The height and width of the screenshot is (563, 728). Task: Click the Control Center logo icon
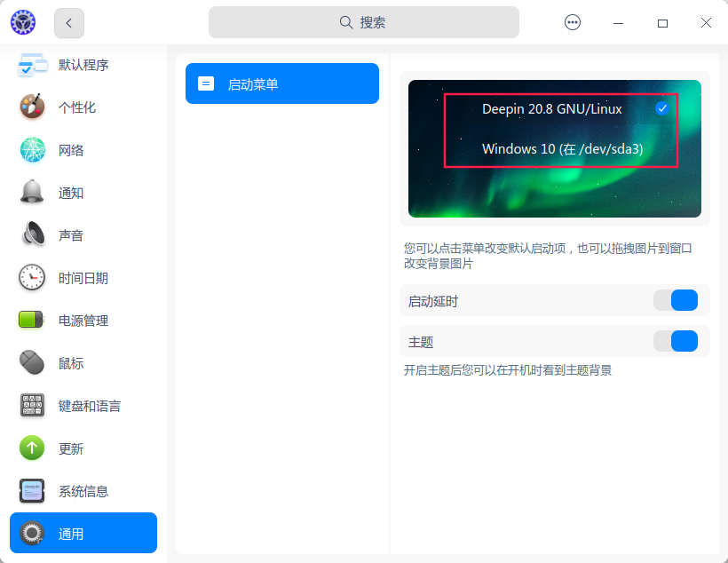(23, 22)
